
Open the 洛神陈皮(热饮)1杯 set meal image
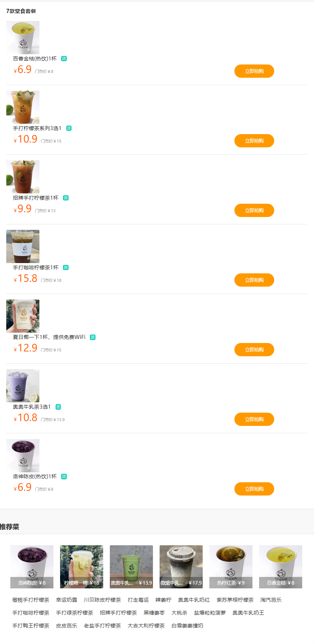tap(23, 455)
